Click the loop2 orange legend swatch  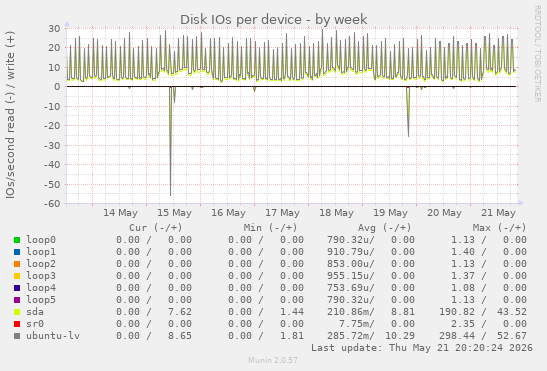pos(17,264)
